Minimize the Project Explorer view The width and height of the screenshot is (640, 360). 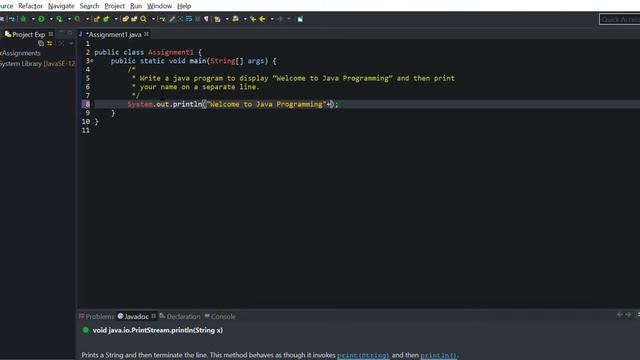point(61,32)
